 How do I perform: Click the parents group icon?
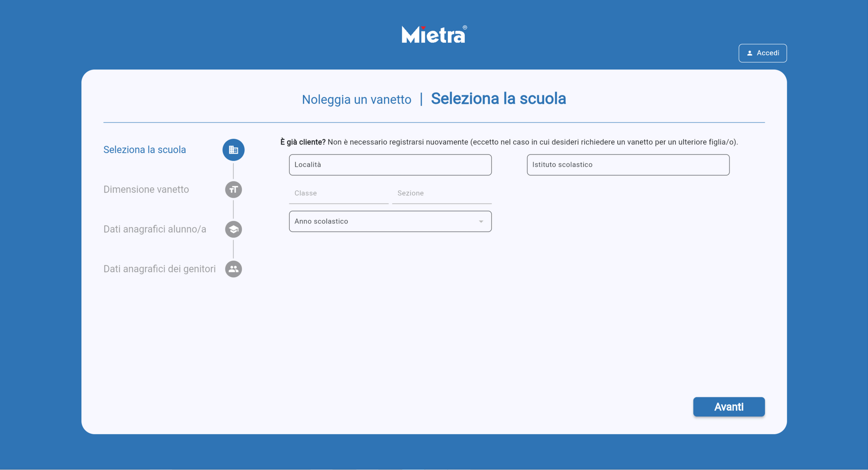click(x=233, y=269)
